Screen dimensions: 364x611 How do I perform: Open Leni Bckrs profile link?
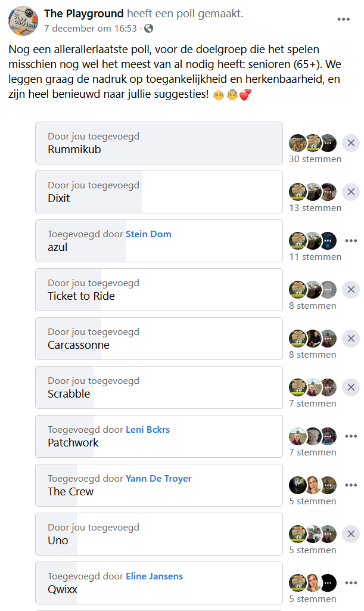(x=148, y=430)
